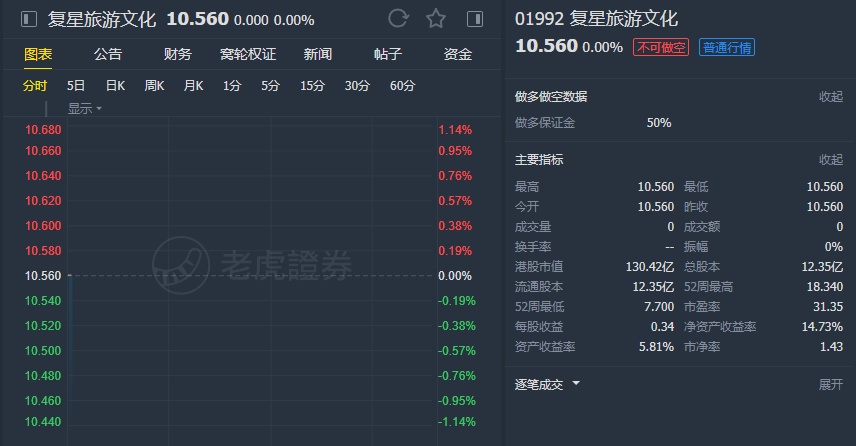Open the 财务 tab
The image size is (856, 446).
178,54
